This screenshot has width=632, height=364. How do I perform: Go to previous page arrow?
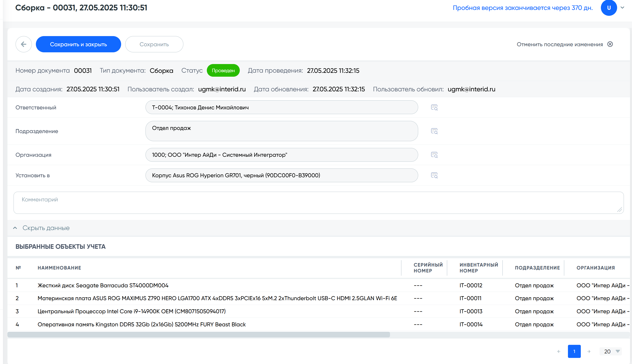(559, 351)
